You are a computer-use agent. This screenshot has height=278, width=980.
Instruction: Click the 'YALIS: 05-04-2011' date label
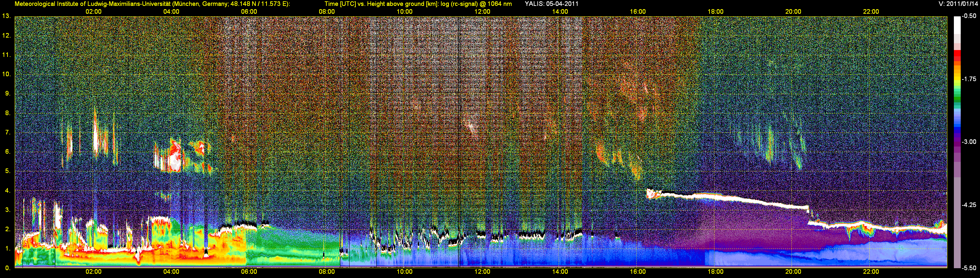point(552,4)
